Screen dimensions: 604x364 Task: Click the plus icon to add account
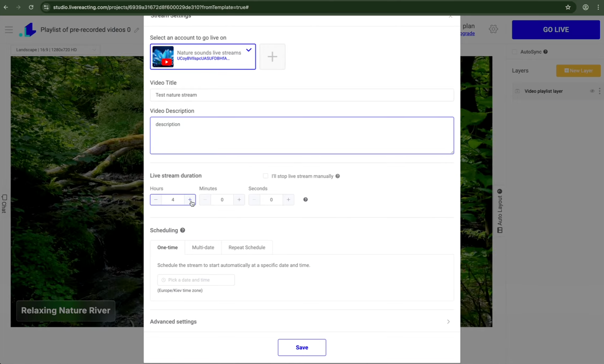pos(272,57)
